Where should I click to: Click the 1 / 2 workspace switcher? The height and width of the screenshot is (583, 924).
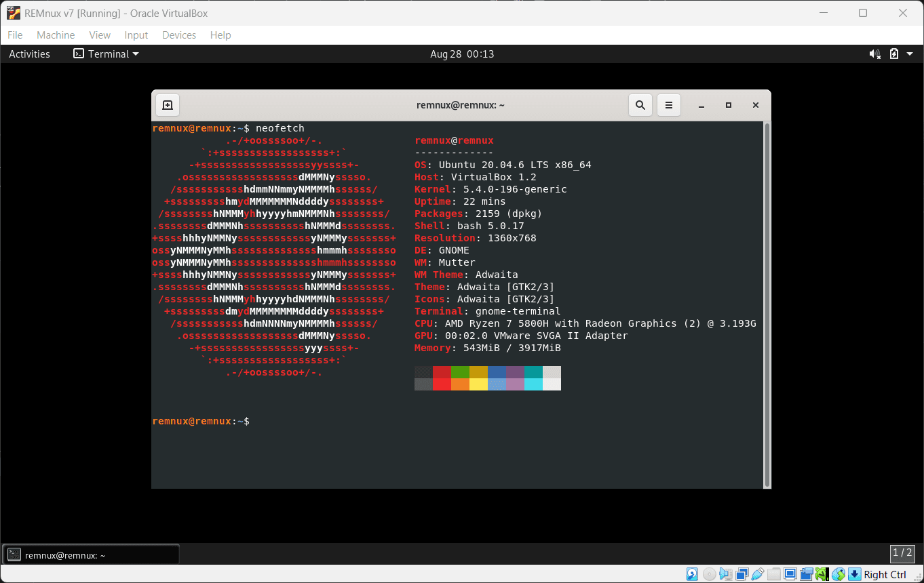coord(902,552)
